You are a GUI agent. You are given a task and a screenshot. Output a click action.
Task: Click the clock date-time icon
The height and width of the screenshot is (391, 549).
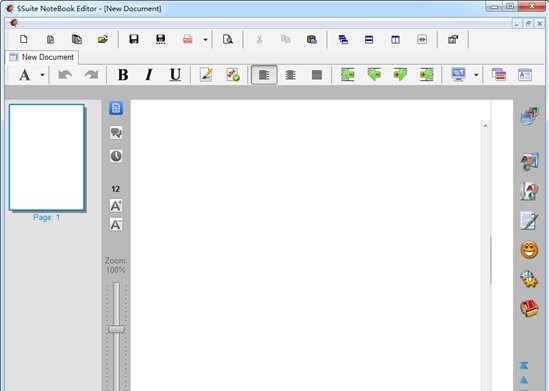(x=116, y=156)
